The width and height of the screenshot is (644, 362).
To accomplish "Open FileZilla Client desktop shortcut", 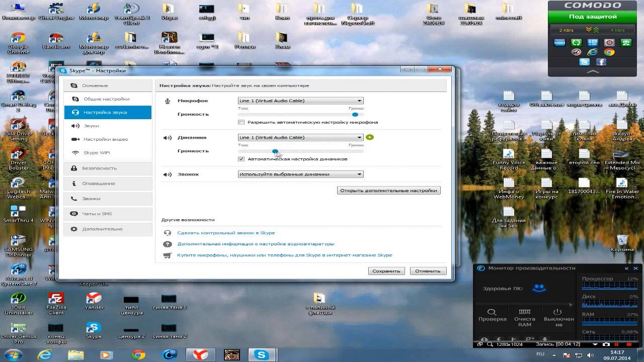I will 56,304.
